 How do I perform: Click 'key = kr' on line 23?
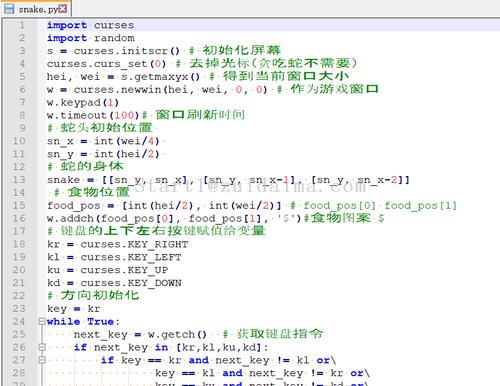(x=73, y=309)
